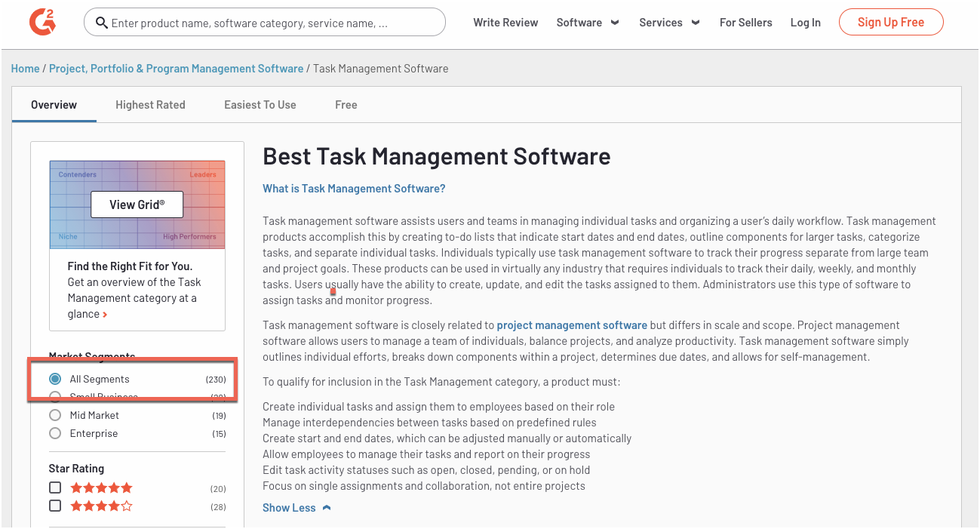Click the red arrow after 'glance'
The image size is (980, 529).
point(105,315)
